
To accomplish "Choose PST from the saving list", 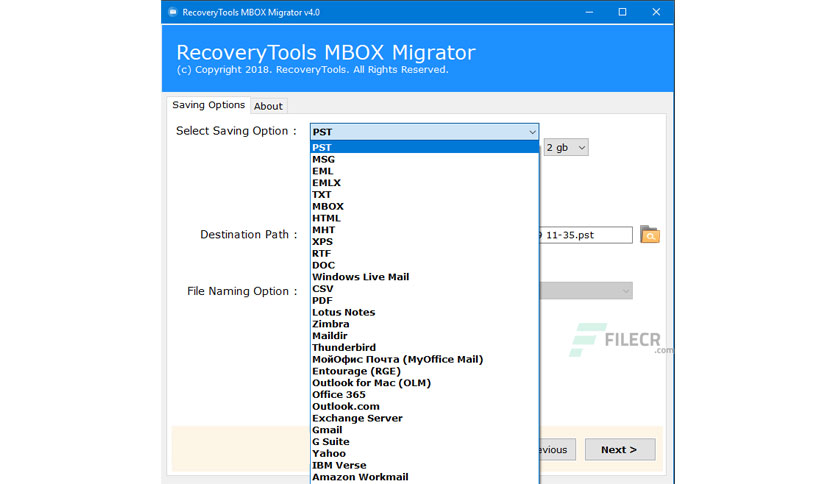I will [x=424, y=147].
